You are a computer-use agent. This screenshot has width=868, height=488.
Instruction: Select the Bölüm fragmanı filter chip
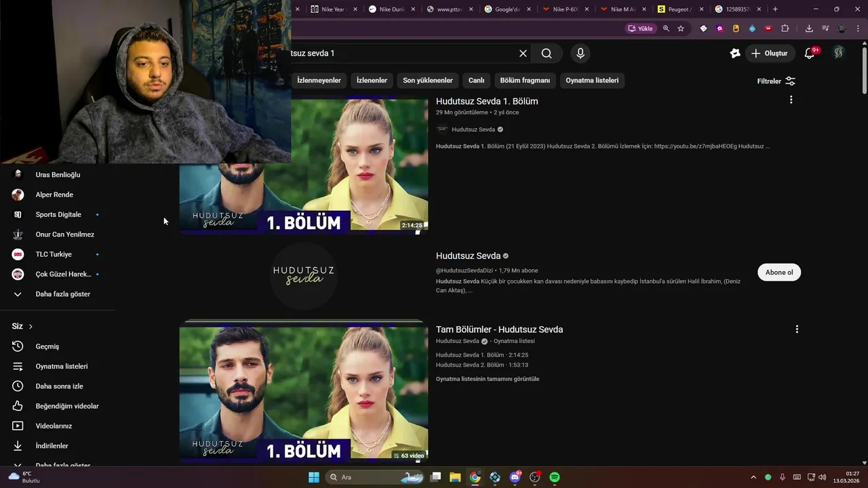click(525, 81)
